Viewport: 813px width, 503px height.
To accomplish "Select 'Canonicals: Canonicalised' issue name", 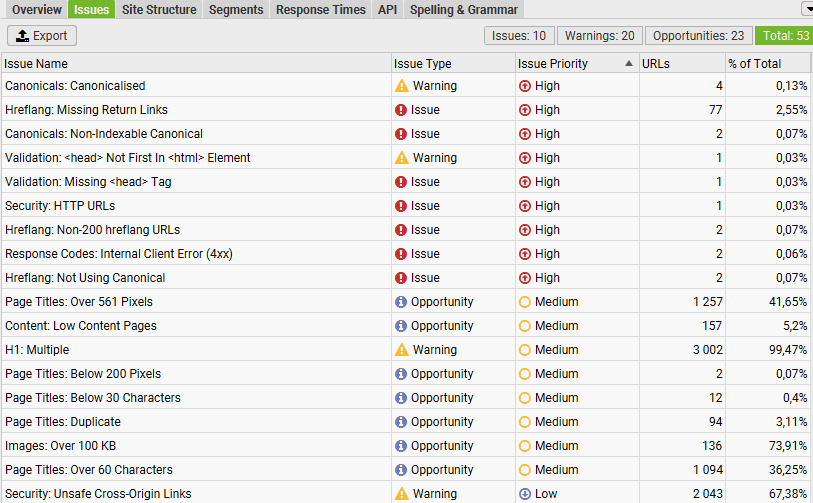I will pos(75,86).
